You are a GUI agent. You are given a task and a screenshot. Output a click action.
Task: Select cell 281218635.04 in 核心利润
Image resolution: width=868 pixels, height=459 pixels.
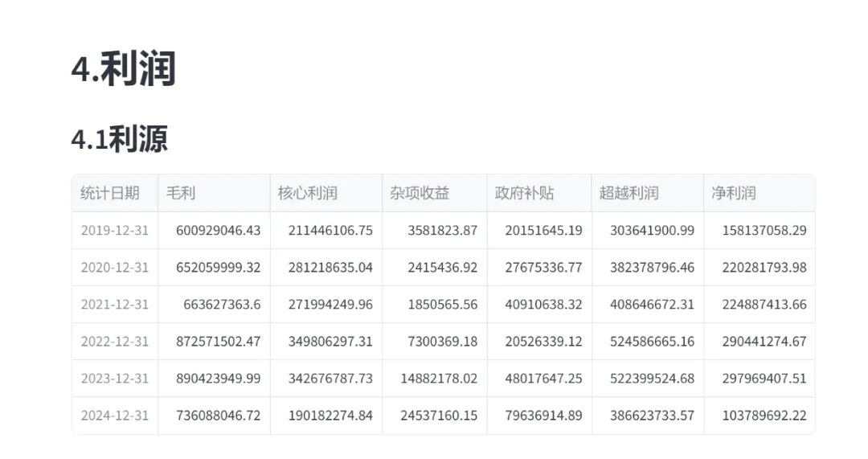click(326, 268)
